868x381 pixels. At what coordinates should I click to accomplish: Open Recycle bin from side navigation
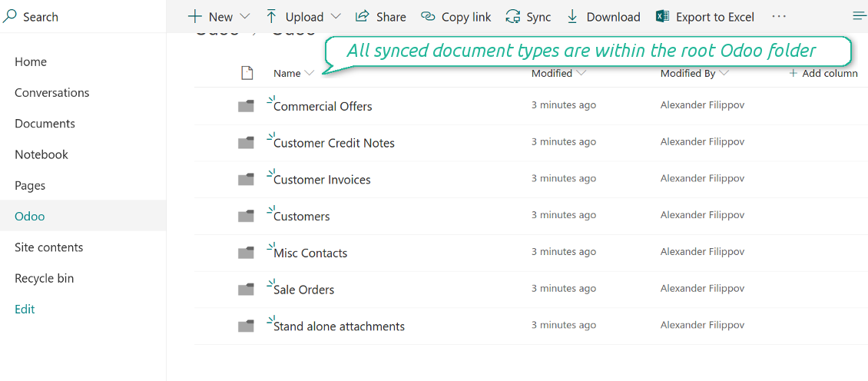[x=45, y=278]
